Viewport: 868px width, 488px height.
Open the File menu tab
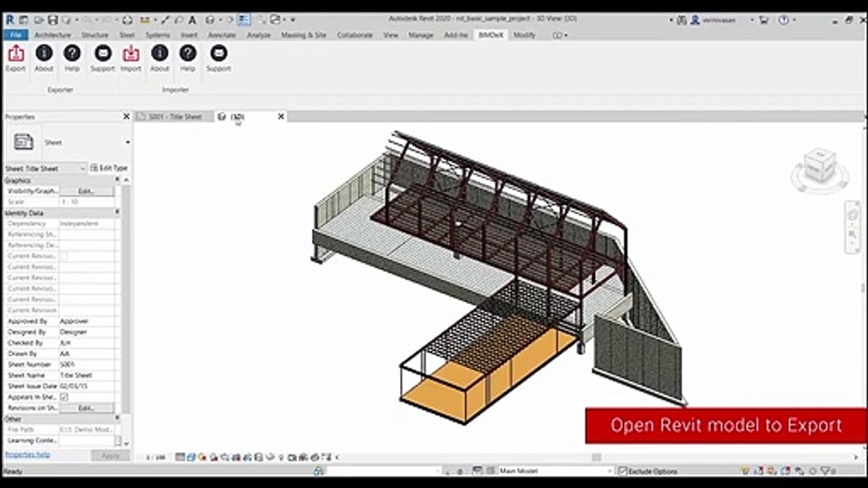(15, 35)
